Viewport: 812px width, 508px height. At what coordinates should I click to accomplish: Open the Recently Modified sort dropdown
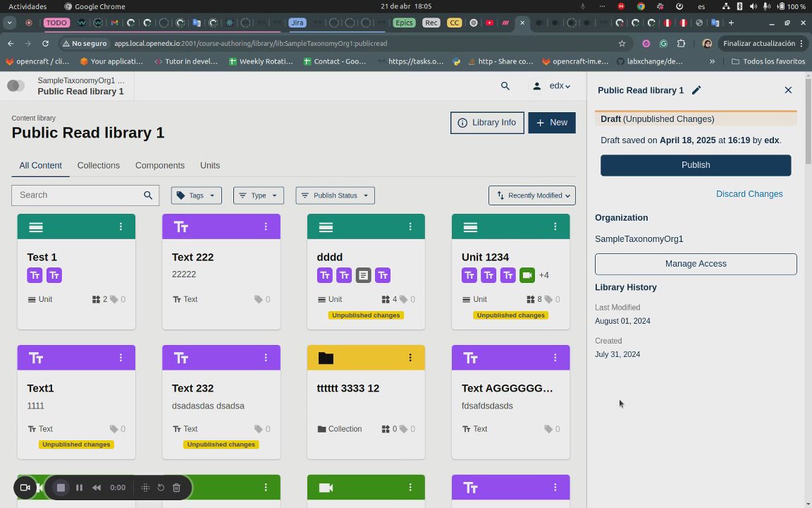[x=532, y=195]
